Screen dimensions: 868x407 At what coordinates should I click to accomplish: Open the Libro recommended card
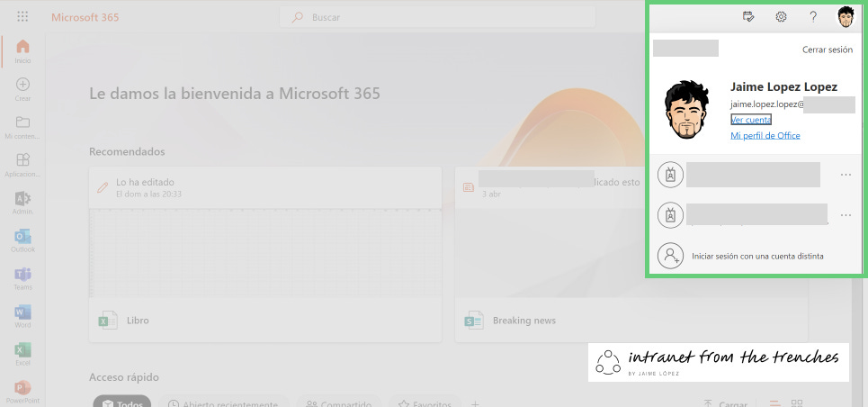point(265,255)
